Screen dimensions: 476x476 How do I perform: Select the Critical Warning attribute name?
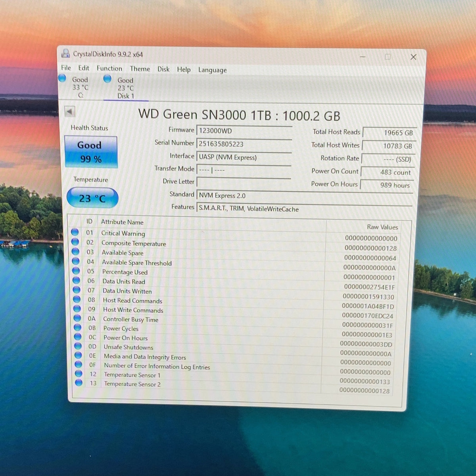[123, 233]
